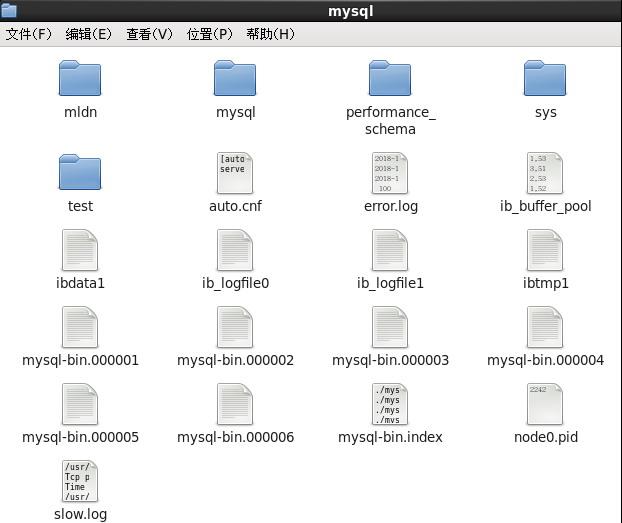This screenshot has height=523, width=622.
Task: Select the ib_buffer_pool file icon
Action: coord(545,173)
